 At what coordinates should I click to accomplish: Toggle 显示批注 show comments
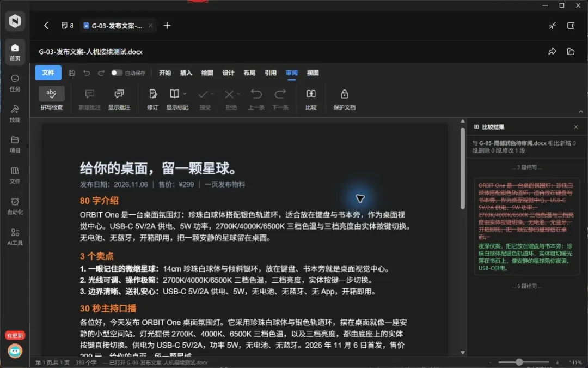119,99
